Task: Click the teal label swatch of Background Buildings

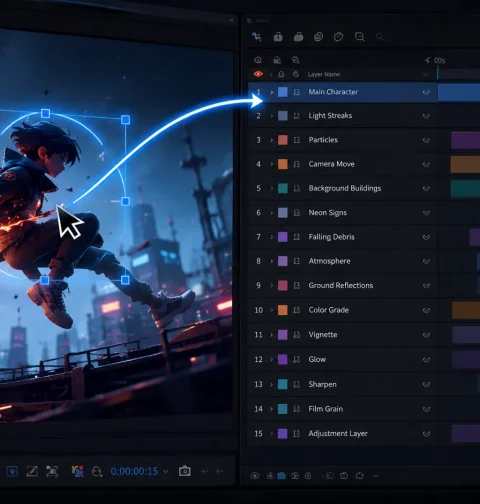Action: coord(283,188)
